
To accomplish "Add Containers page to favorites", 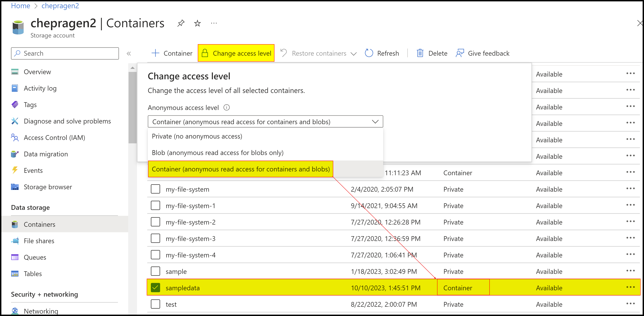I will coord(197,23).
